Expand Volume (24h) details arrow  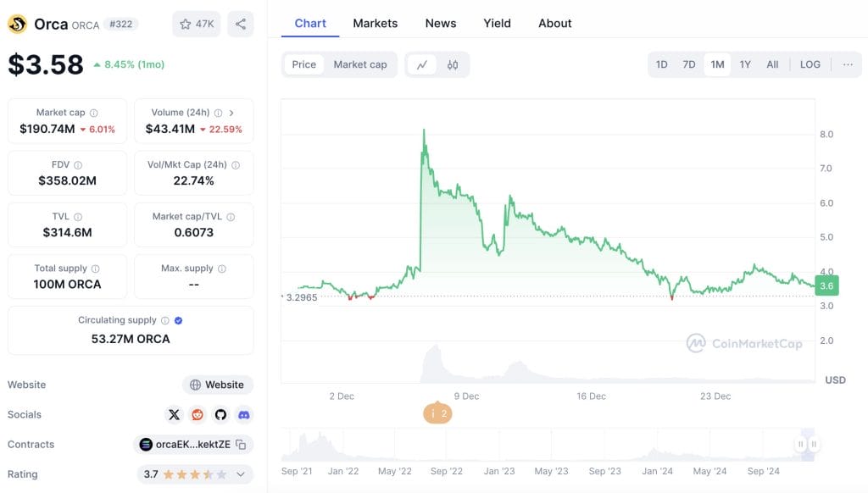pyautogui.click(x=231, y=113)
